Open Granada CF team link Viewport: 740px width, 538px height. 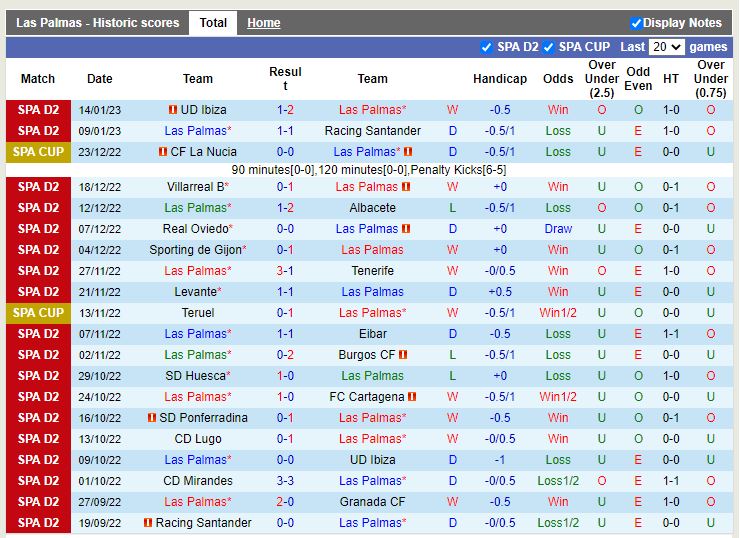(x=372, y=502)
